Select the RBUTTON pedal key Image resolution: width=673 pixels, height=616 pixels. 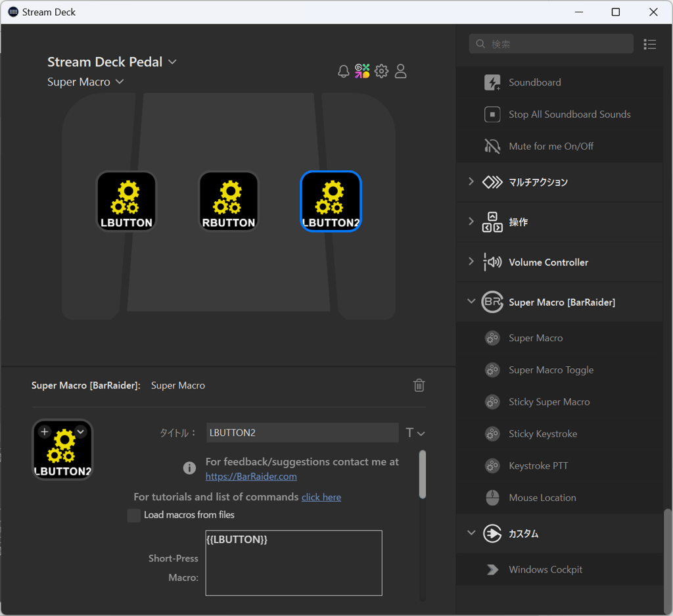tap(229, 201)
